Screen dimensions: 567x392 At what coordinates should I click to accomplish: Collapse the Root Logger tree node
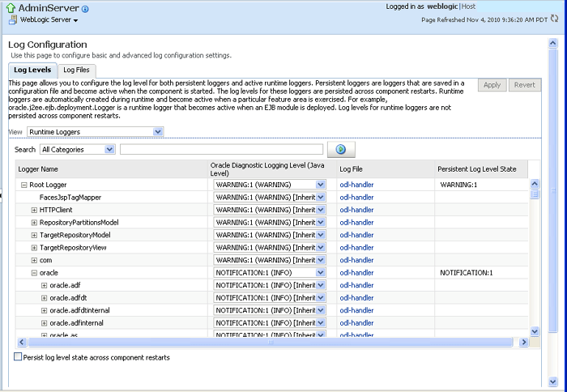23,185
